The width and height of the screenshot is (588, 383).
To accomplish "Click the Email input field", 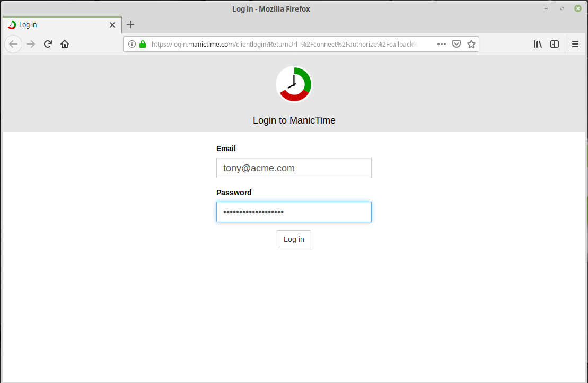I will 294,168.
